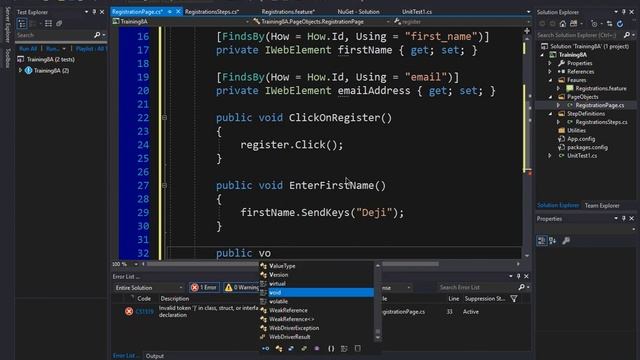This screenshot has width=640, height=360.
Task: Click the Properties panel wrench icon
Action: pos(566,241)
